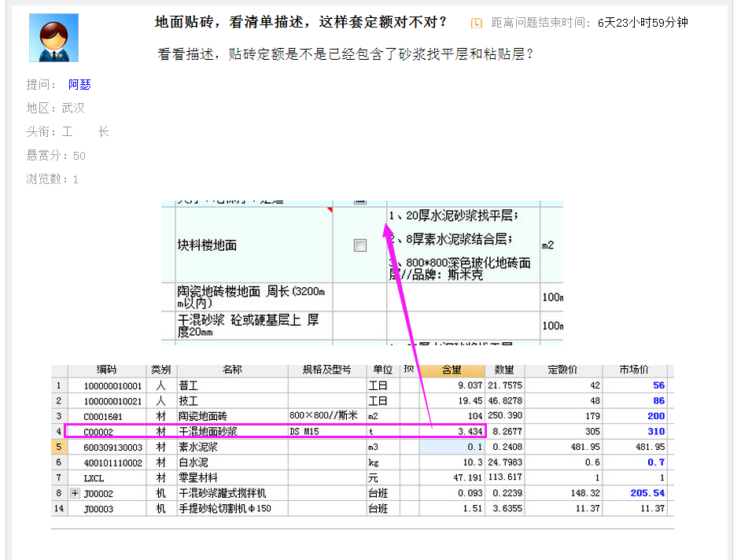Viewport: 741px width, 560px height.
Task: Click the 干混地面砂浆 name cell
Action: click(233, 432)
